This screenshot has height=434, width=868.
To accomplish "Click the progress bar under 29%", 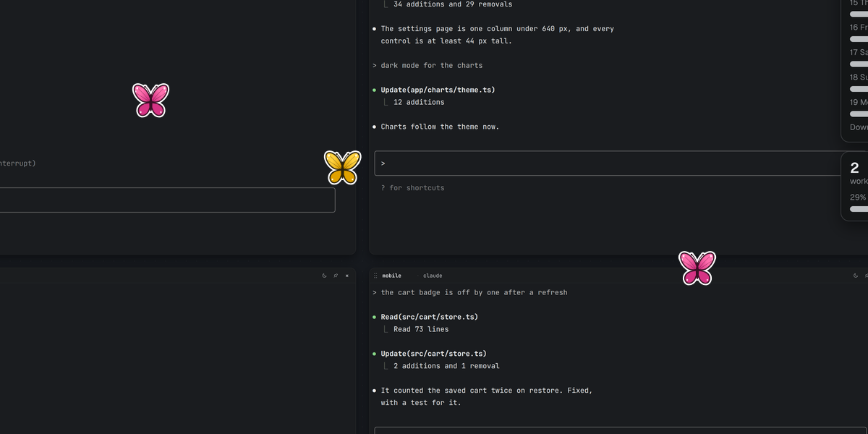I will (859, 209).
